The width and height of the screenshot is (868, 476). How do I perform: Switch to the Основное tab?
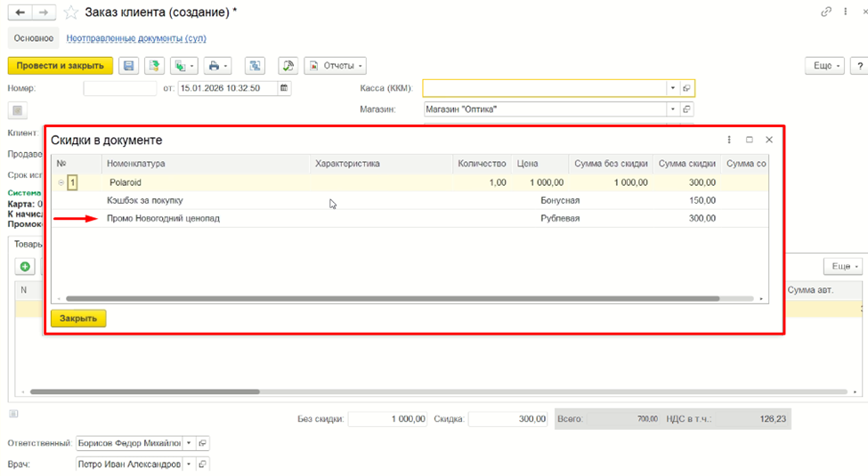tap(34, 38)
